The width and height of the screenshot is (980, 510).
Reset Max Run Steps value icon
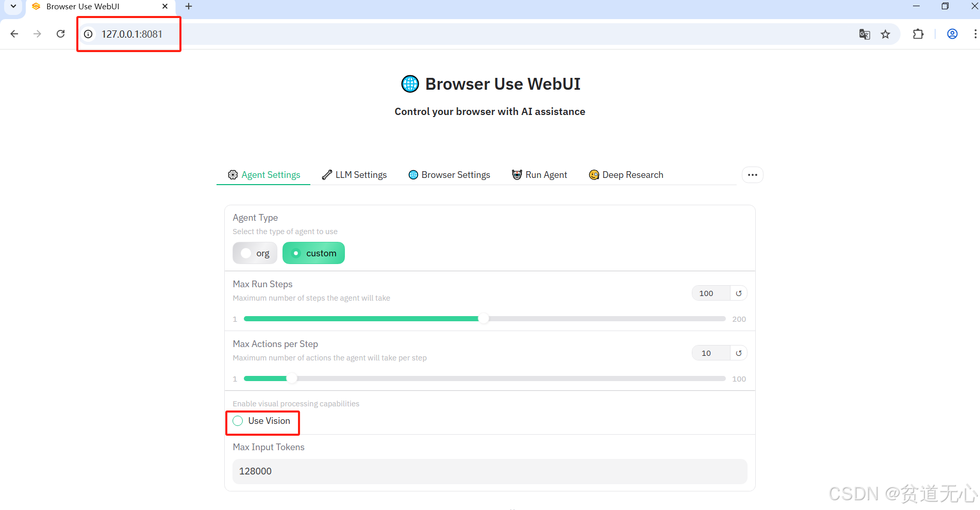(x=739, y=293)
